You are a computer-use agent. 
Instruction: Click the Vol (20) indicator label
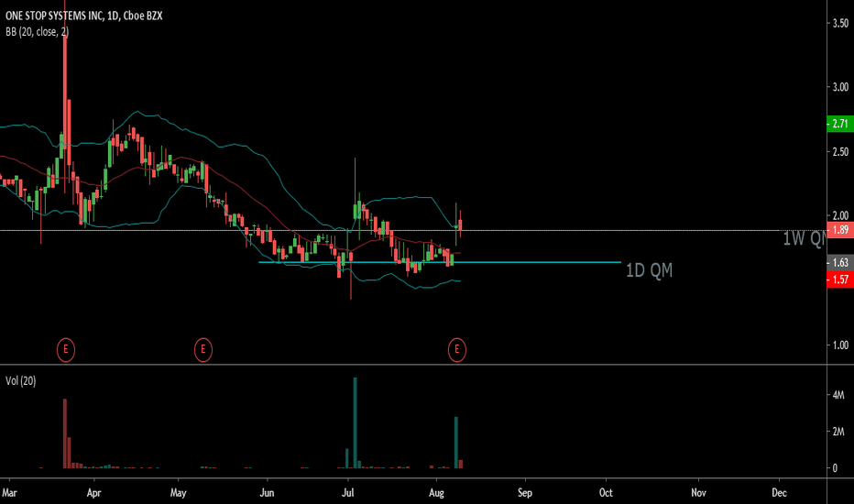click(21, 381)
